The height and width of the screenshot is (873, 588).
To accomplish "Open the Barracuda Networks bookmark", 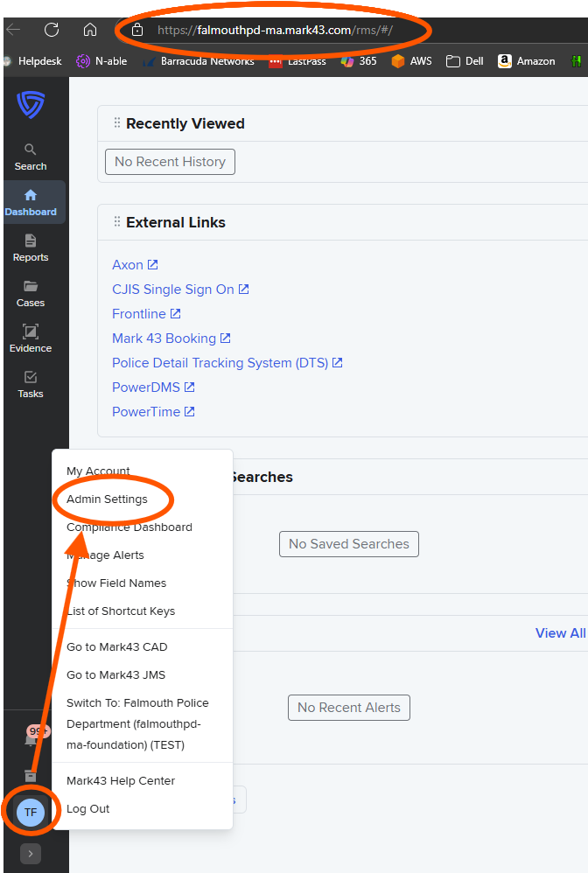I will coord(199,61).
